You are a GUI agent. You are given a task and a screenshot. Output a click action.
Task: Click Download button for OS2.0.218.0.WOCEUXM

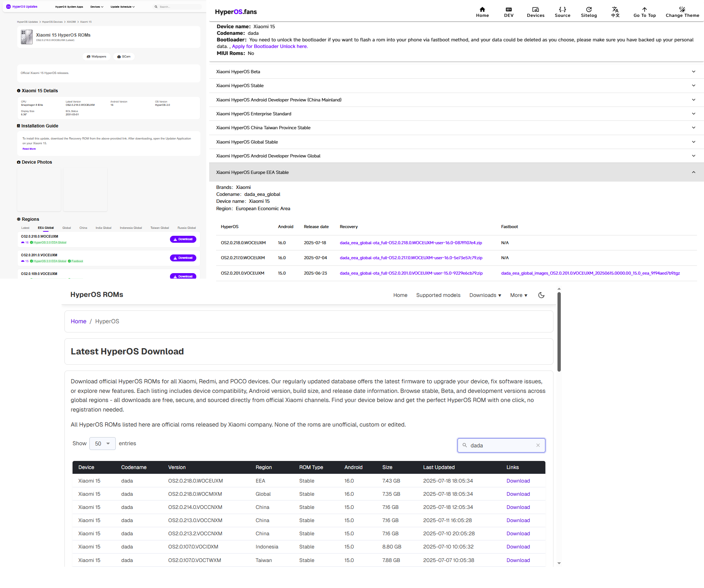pos(183,239)
